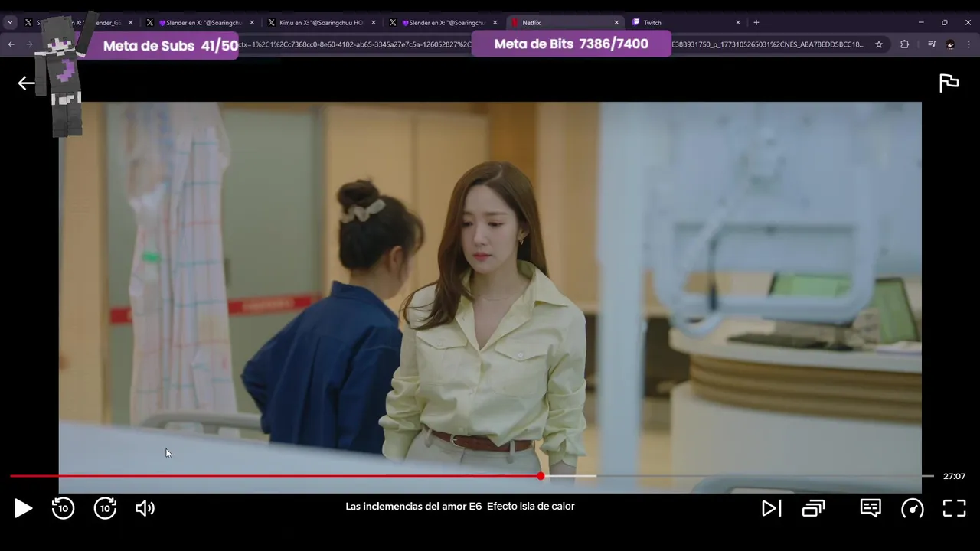Switch to the Netflix tab
This screenshot has height=551, width=980.
click(x=567, y=23)
